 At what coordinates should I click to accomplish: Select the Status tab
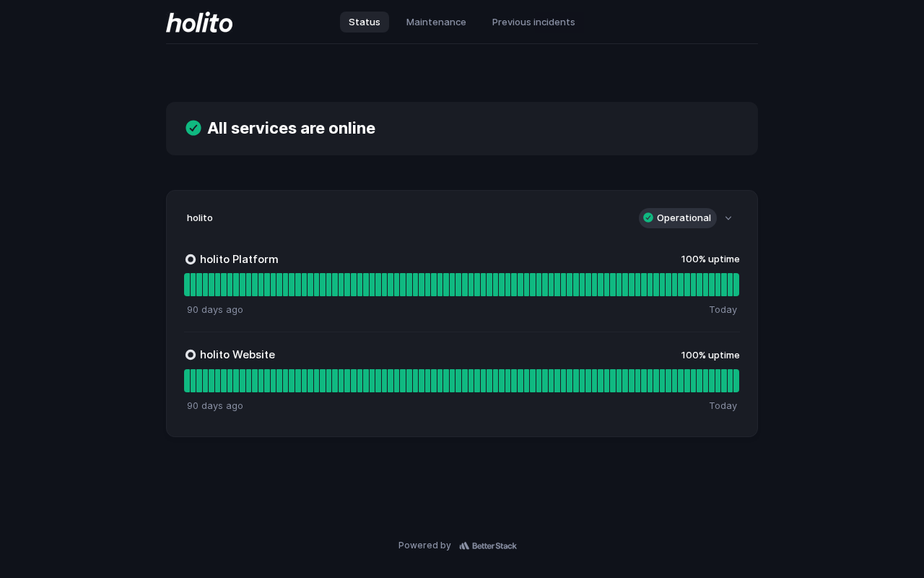(365, 22)
